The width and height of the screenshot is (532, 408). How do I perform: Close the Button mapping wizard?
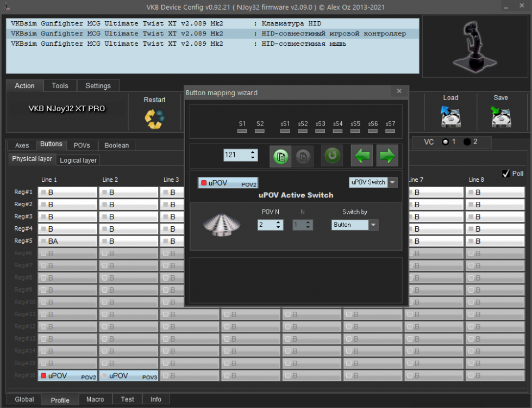399,91
